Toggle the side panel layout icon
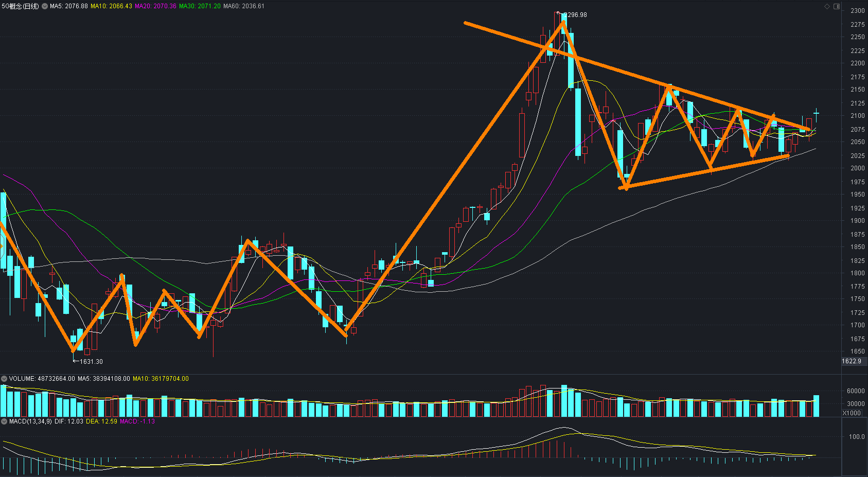The image size is (868, 477). coord(837,6)
